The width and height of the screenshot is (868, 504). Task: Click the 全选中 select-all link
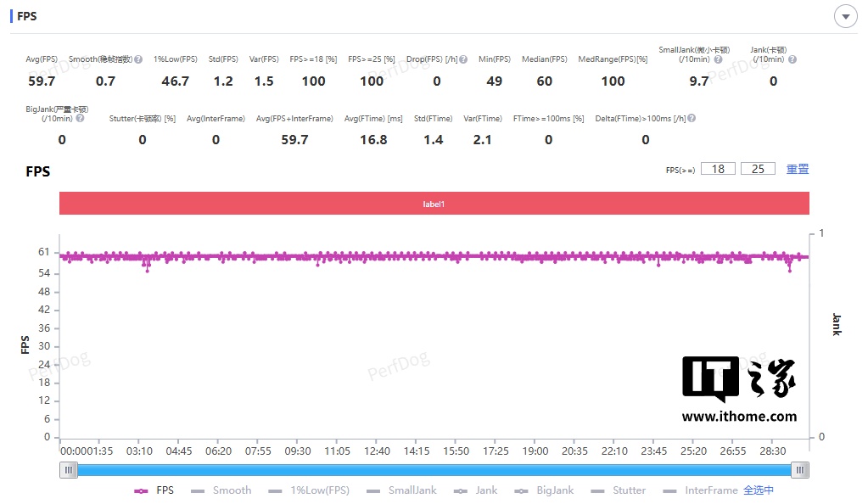(759, 490)
